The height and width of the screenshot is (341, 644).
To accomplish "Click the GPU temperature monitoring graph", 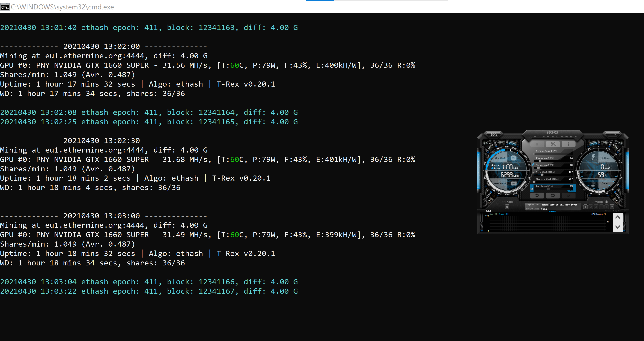I will [x=548, y=224].
